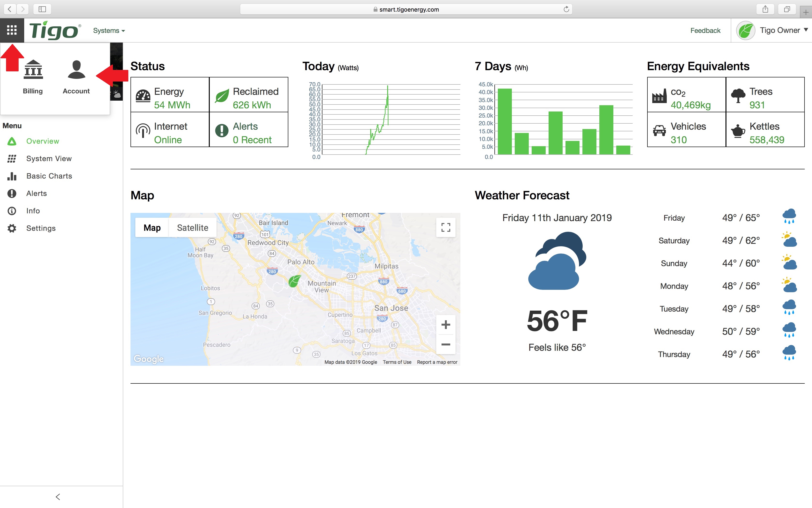Click the "0 Recent" alerts value
This screenshot has width=812, height=508.
pyautogui.click(x=252, y=140)
